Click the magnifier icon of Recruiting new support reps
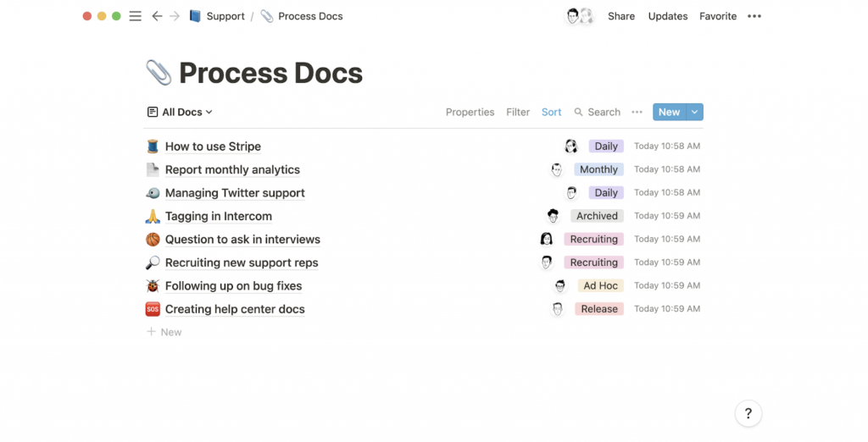This screenshot has width=868, height=442. (x=153, y=262)
